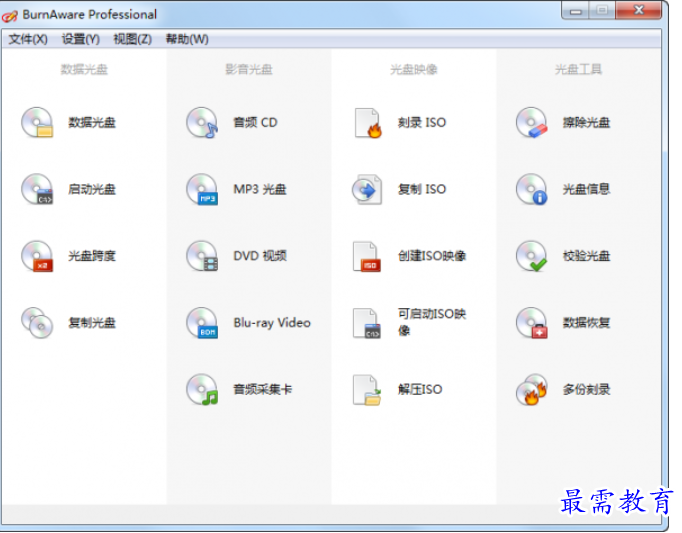The width and height of the screenshot is (682, 533).
Task: Click the 校验光盘 green checkmark disc icon
Action: point(532,256)
